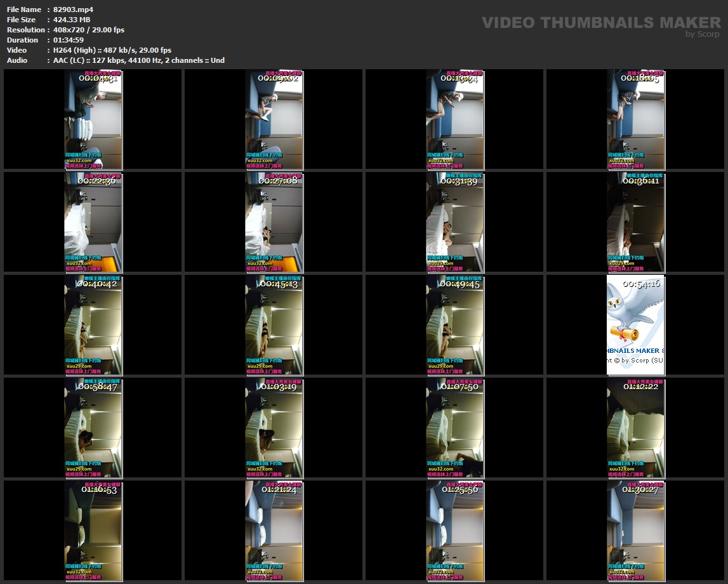
Task: Open the frame marked 00:18:05
Action: point(636,119)
